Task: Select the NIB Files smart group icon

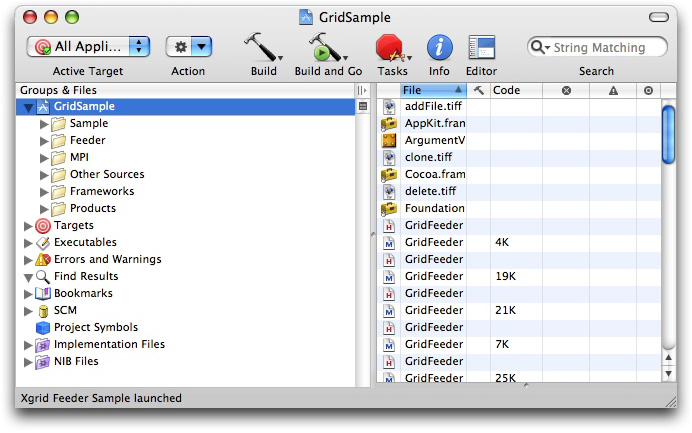Action: 43,362
